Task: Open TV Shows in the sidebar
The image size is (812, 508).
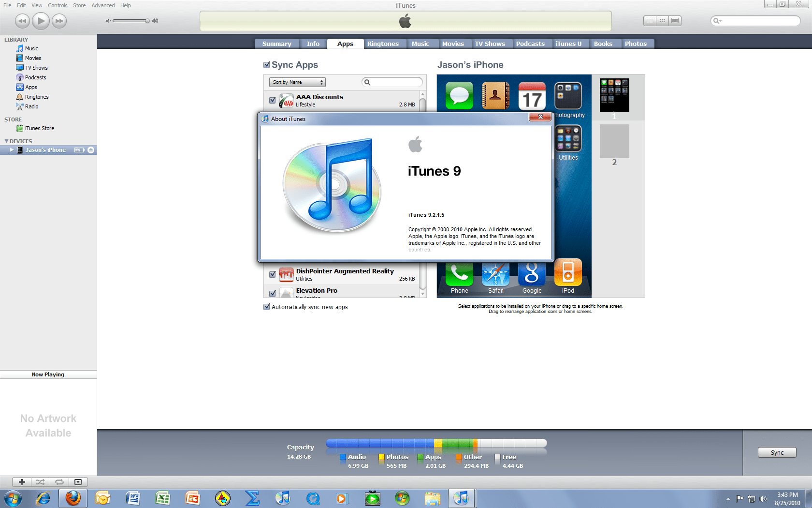Action: [36, 68]
